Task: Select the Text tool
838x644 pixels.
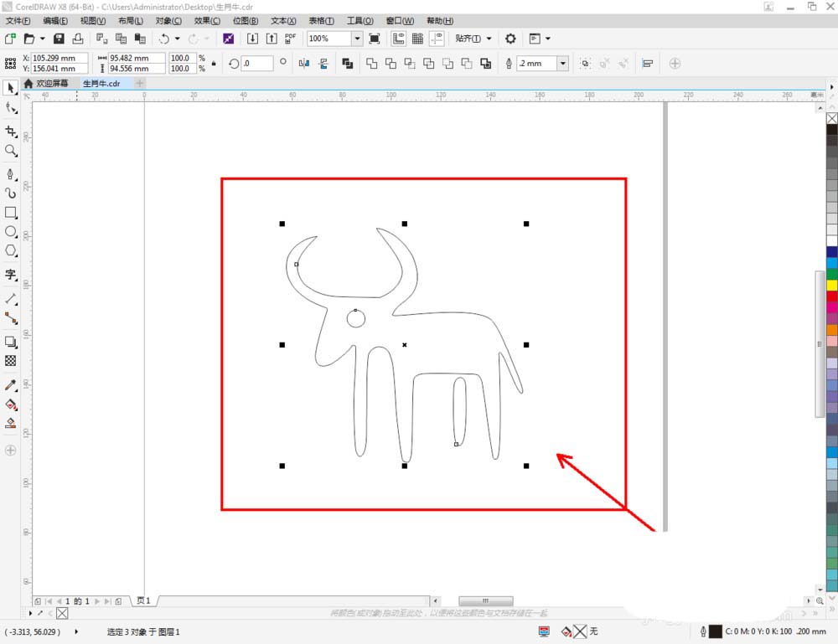Action: 11,275
